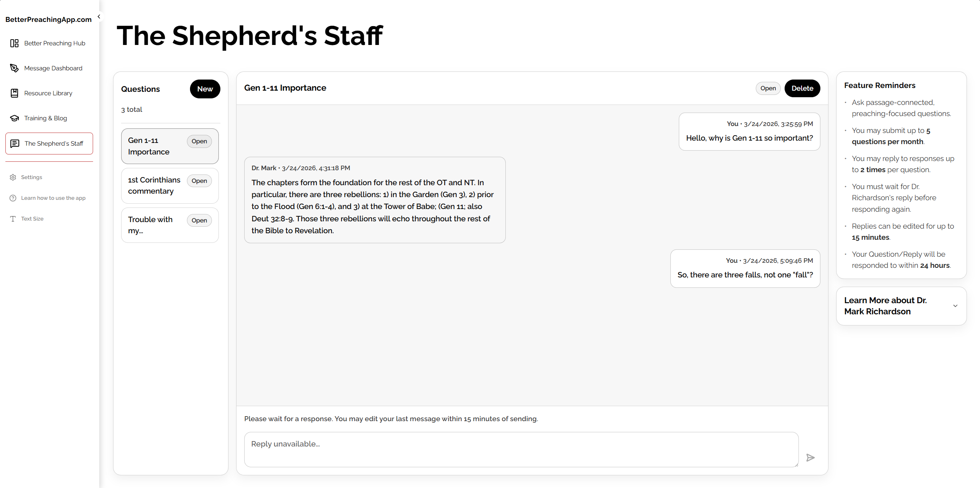Open the Resource Library

coord(49,93)
